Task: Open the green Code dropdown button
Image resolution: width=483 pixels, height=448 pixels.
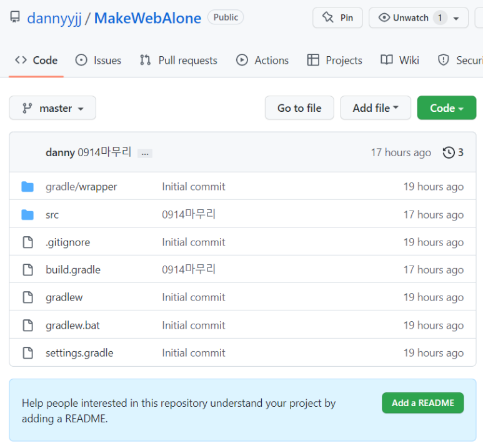Action: pos(447,108)
